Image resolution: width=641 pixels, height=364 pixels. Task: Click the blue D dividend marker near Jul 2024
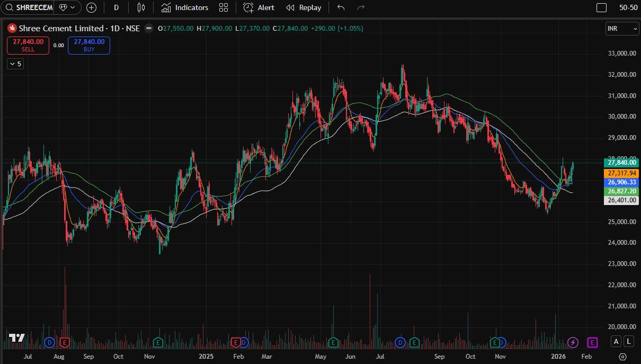[x=50, y=342]
